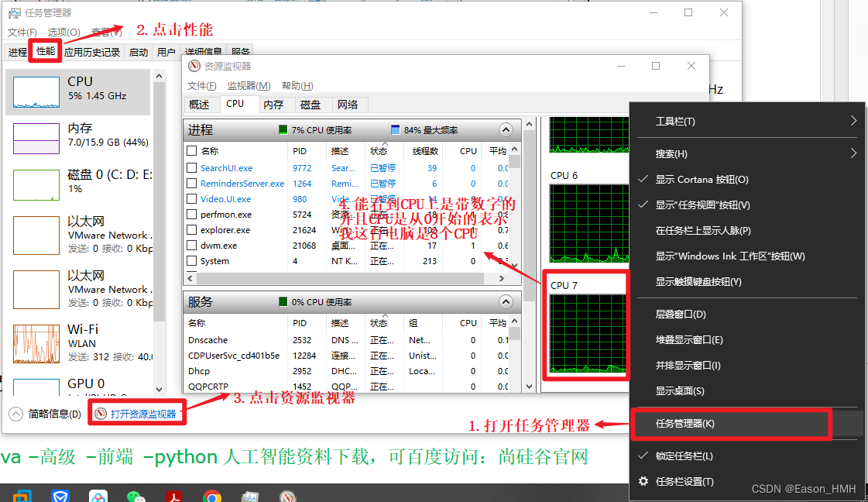Switch to the 性能 tab
868x502 pixels.
pyautogui.click(x=46, y=52)
